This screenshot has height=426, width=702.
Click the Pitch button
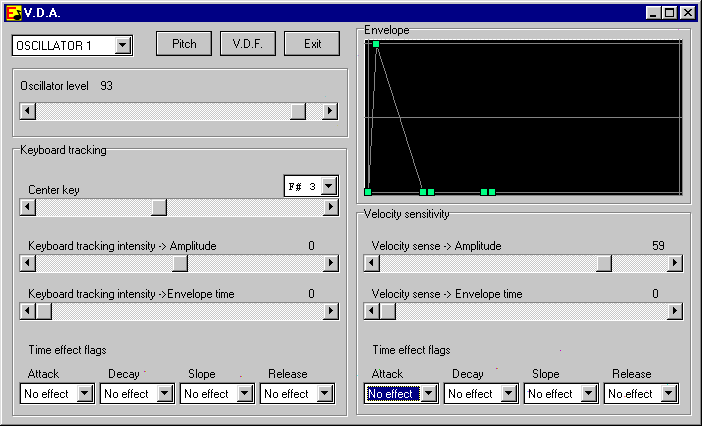click(184, 44)
